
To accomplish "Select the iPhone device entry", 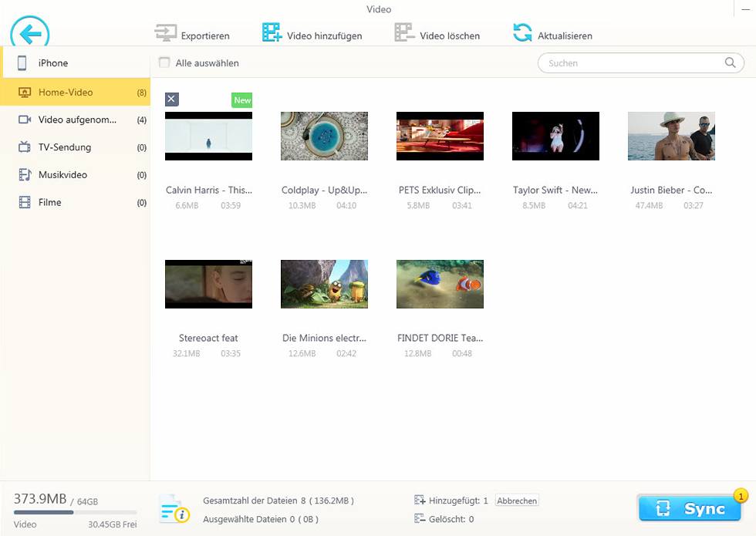I will 76,63.
